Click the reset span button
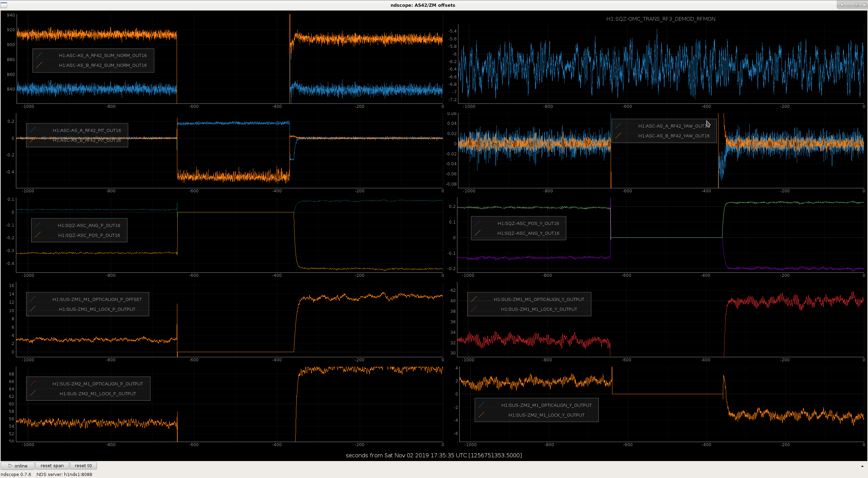This screenshot has height=478, width=868. (x=52, y=465)
